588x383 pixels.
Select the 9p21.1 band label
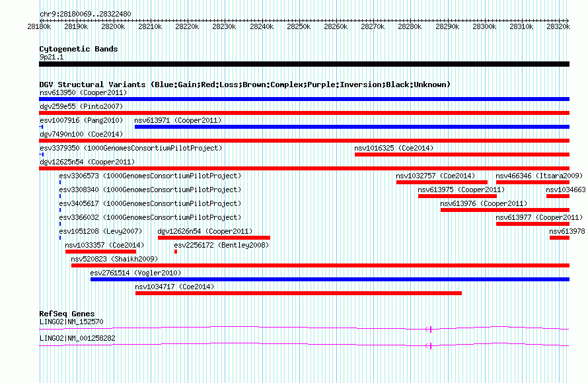(x=52, y=57)
